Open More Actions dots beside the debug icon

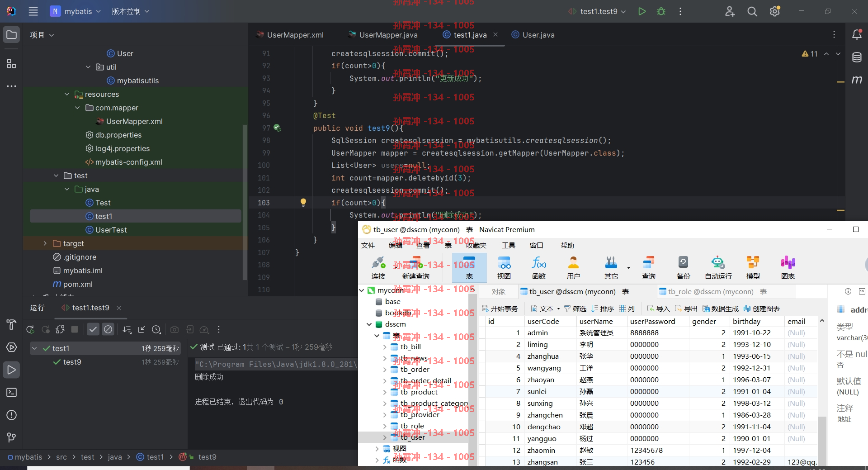pos(680,11)
